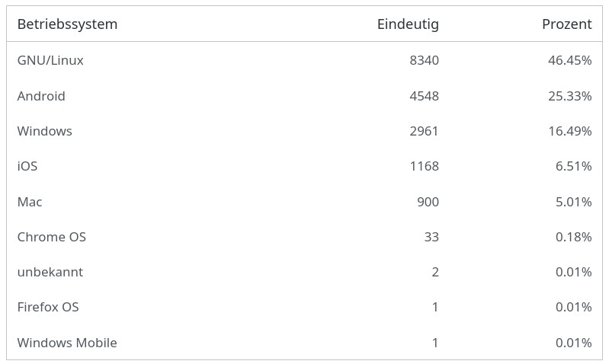Select the unbekannt row label
This screenshot has height=364, width=609.
point(50,272)
